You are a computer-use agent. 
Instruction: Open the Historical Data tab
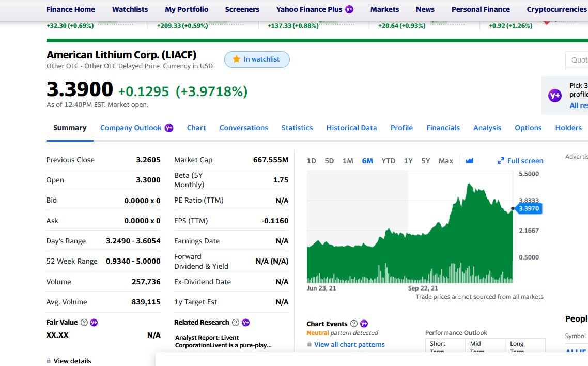[352, 128]
